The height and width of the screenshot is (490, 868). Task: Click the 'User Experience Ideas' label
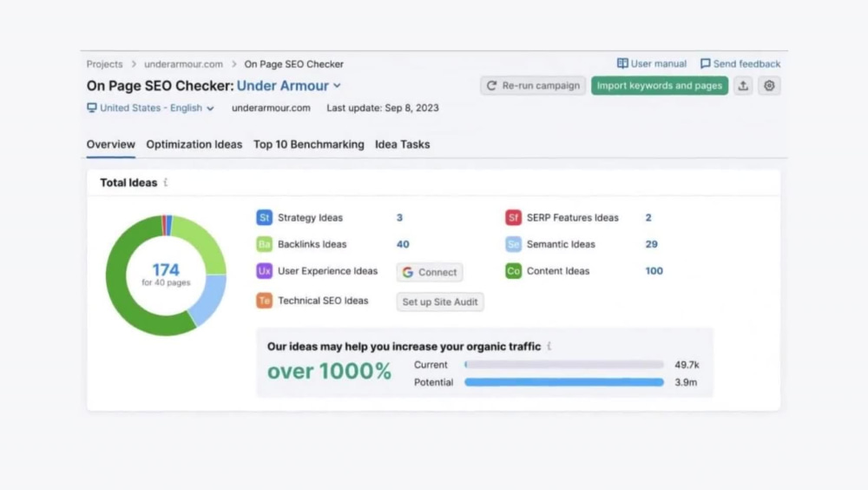pos(328,271)
